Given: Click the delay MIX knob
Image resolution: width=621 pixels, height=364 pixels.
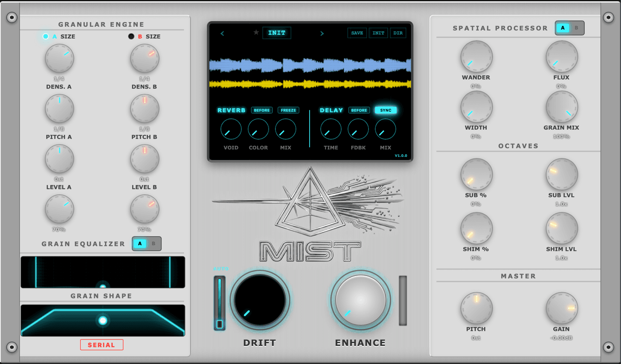Looking at the screenshot, I should point(385,129).
